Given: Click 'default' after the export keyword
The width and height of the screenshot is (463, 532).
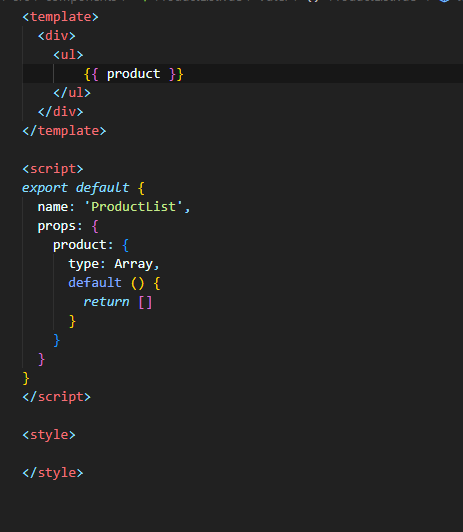Looking at the screenshot, I should (x=102, y=188).
